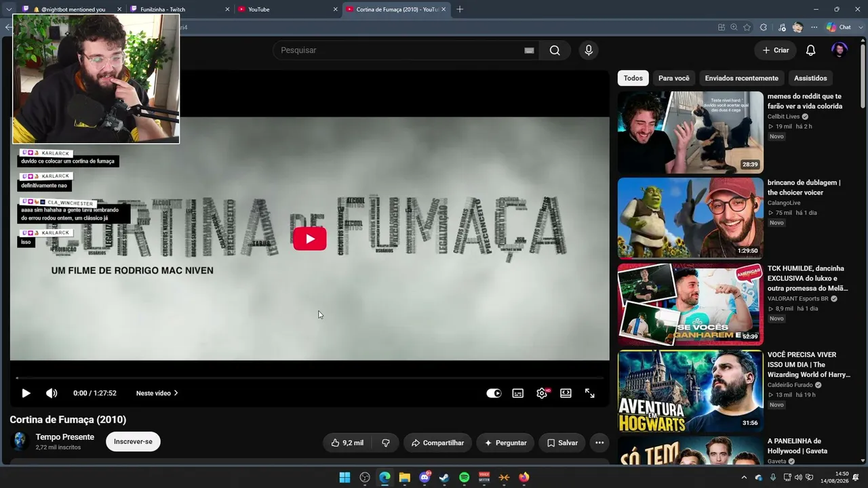Close the 'Cortina de Fumaça (2010)' browser tab

click(443, 9)
